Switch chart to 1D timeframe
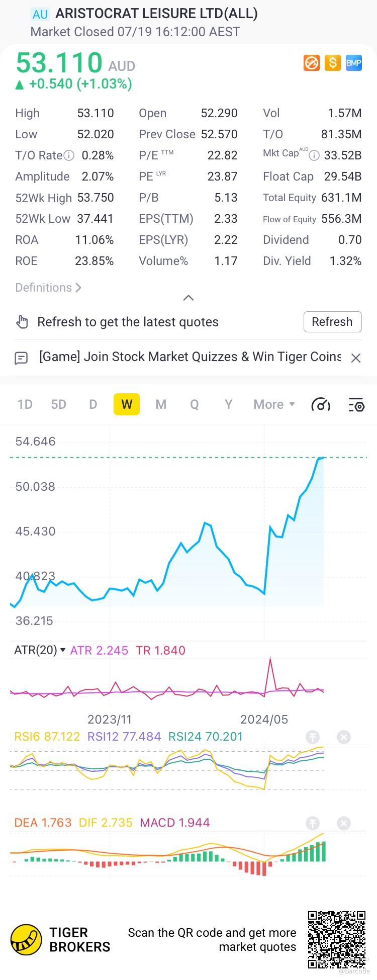The image size is (377, 980). click(25, 404)
